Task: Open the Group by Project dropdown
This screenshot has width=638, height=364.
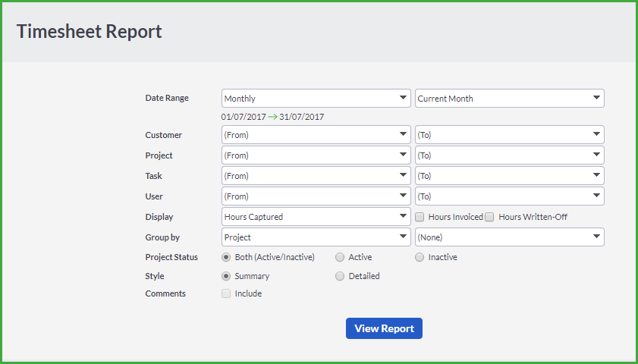Action: (x=316, y=237)
